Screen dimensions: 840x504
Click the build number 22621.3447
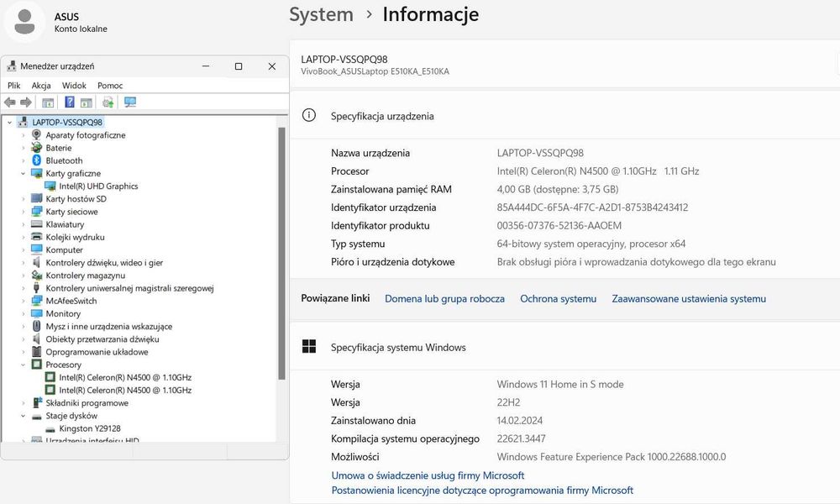pos(522,438)
